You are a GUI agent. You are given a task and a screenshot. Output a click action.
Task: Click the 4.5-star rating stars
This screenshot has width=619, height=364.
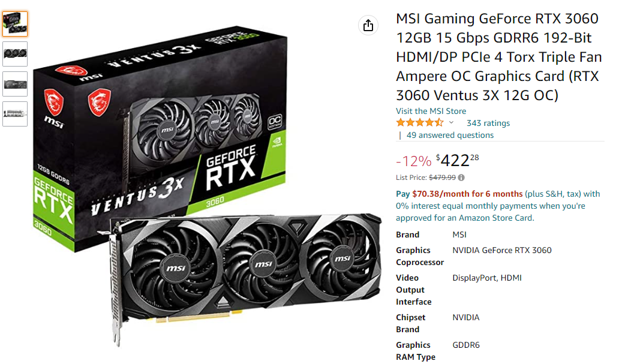tap(420, 123)
